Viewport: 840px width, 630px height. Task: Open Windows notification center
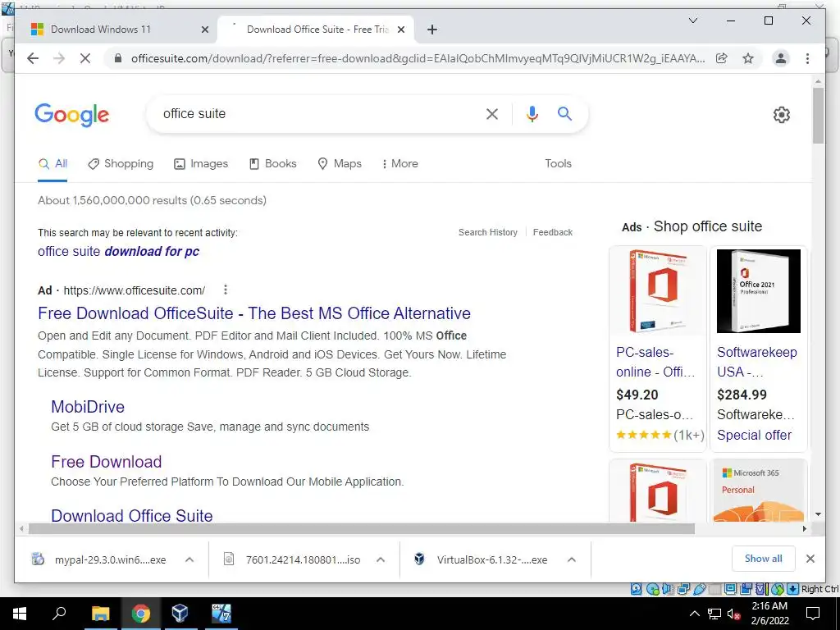[x=813, y=614]
